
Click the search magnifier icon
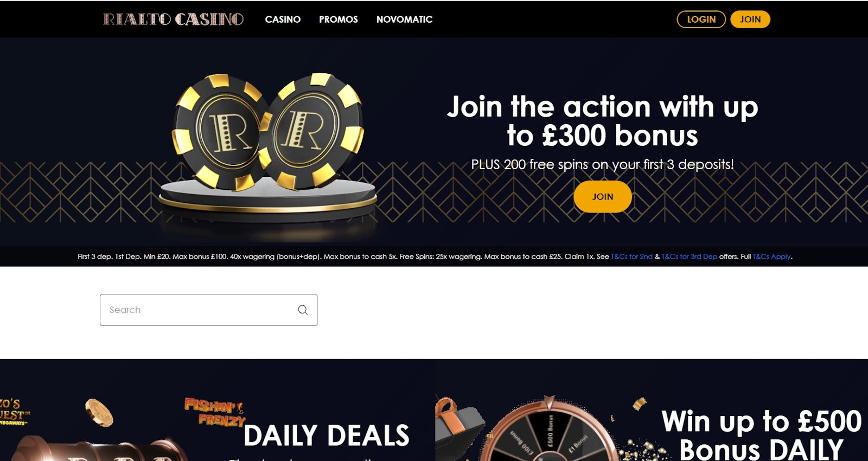303,310
